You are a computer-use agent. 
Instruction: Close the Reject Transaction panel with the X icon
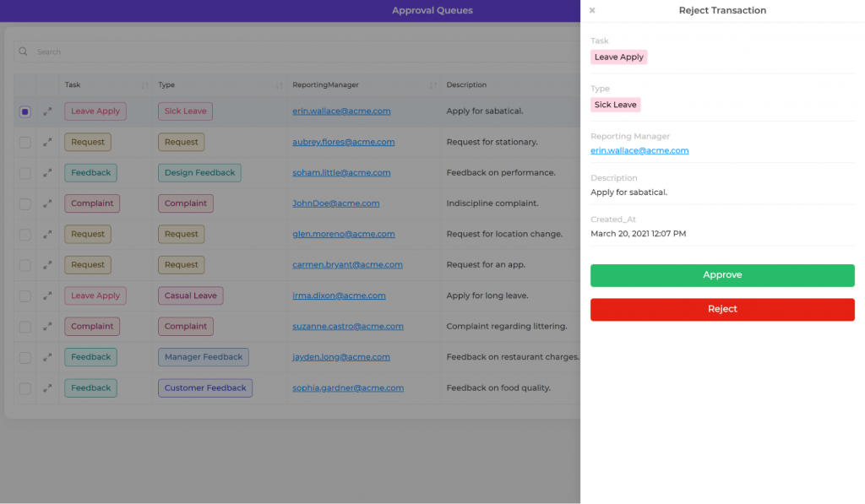[592, 10]
